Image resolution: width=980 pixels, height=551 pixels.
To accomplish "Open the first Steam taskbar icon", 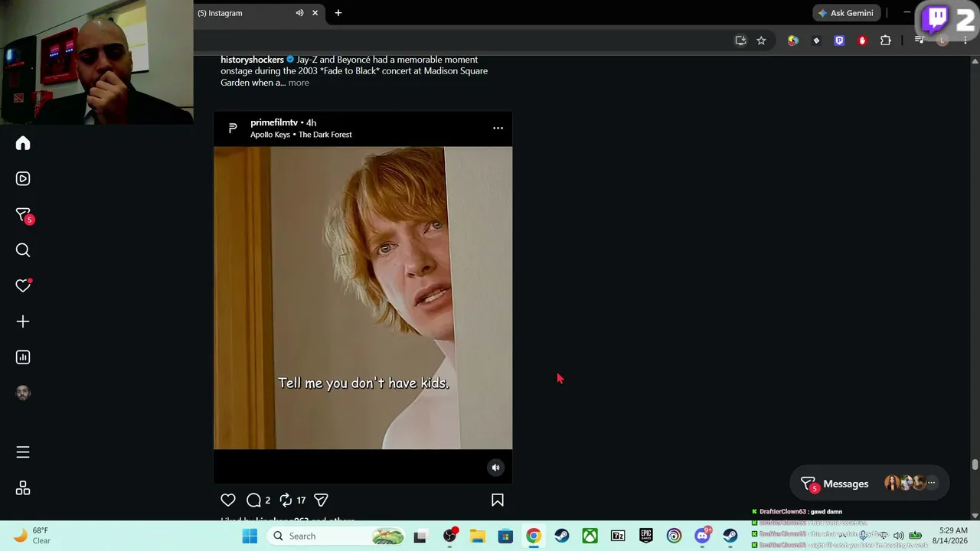I will [562, 536].
